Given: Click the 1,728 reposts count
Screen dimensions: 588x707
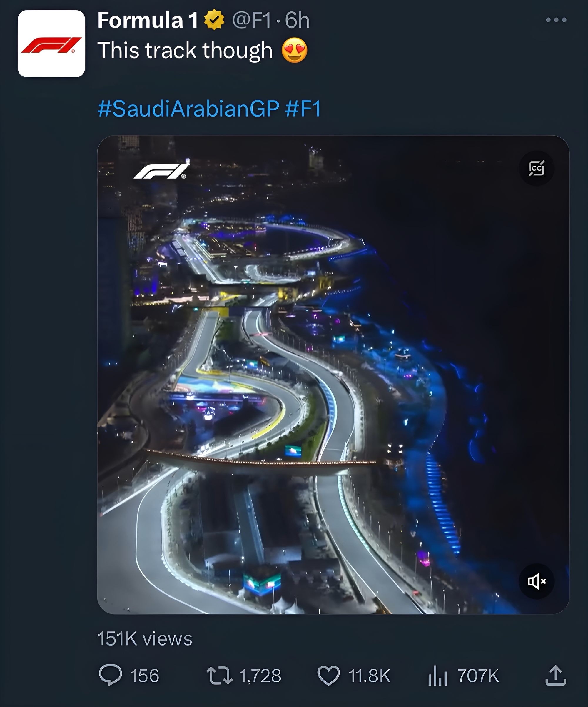Looking at the screenshot, I should (260, 676).
